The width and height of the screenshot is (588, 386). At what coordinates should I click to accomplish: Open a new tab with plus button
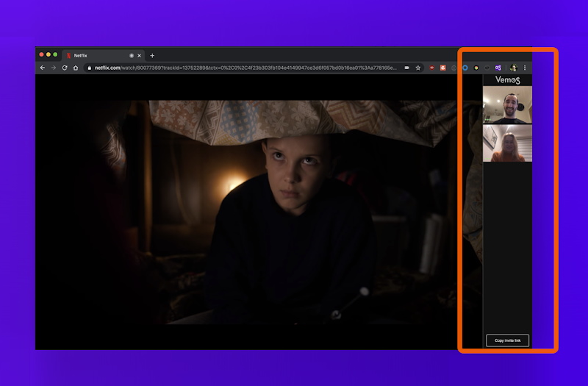[x=152, y=56]
